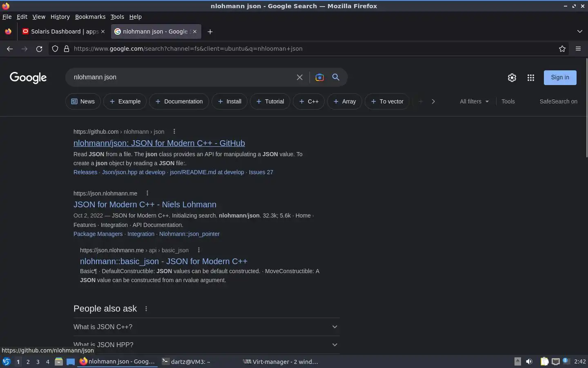Screen dimensions: 588x368
Task: Expand the tray upward arrow
Action: [518, 361]
